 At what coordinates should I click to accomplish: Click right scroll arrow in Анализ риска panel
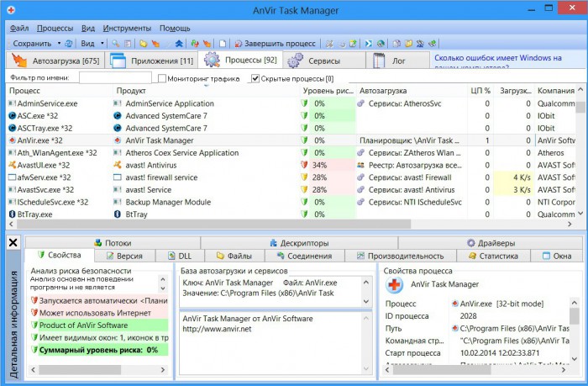(x=163, y=370)
